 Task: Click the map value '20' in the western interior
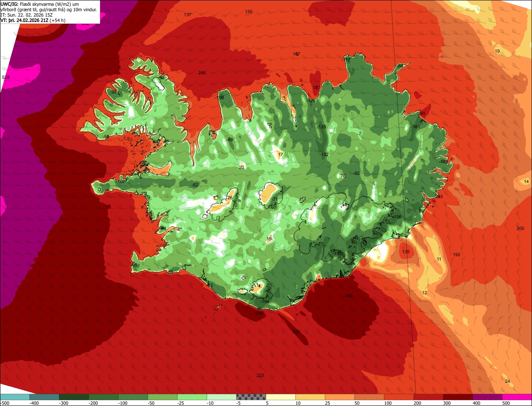click(241, 167)
